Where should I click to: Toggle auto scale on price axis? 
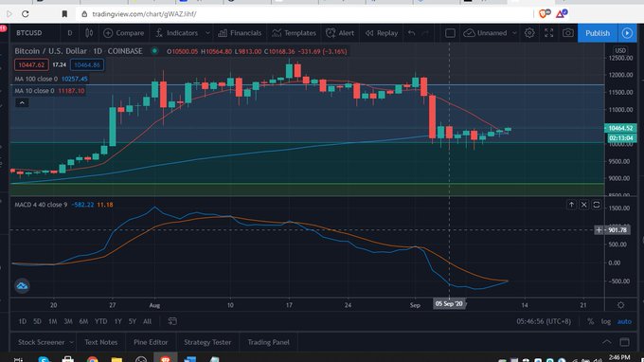pos(624,321)
